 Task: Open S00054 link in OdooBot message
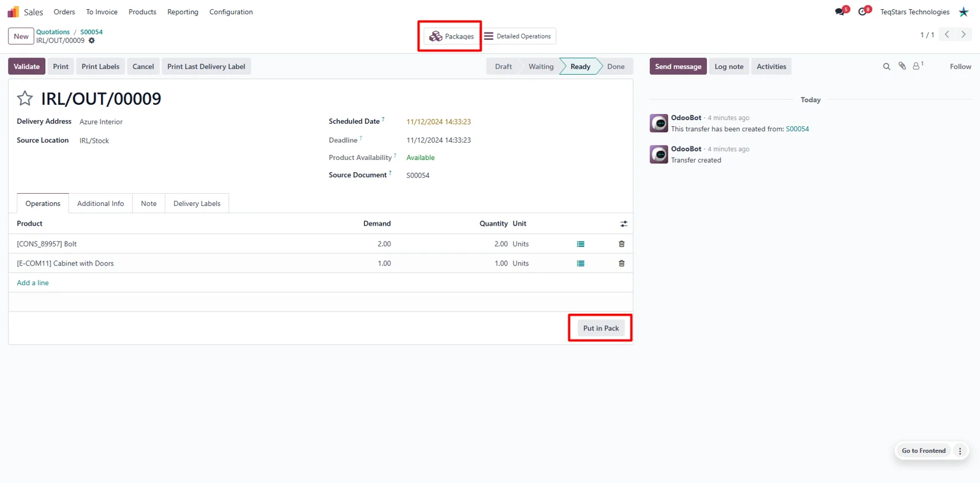coord(797,129)
